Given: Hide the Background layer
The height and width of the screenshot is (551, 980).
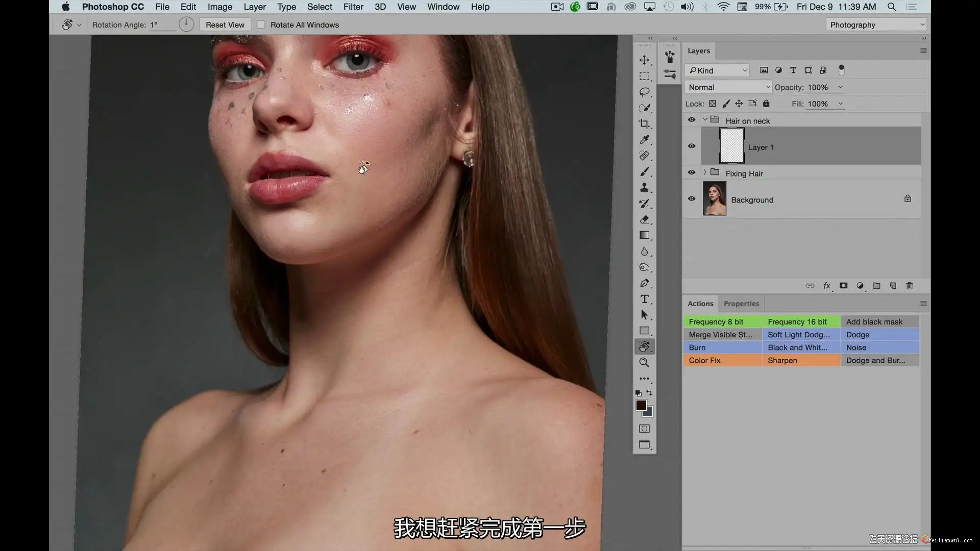Looking at the screenshot, I should [692, 199].
